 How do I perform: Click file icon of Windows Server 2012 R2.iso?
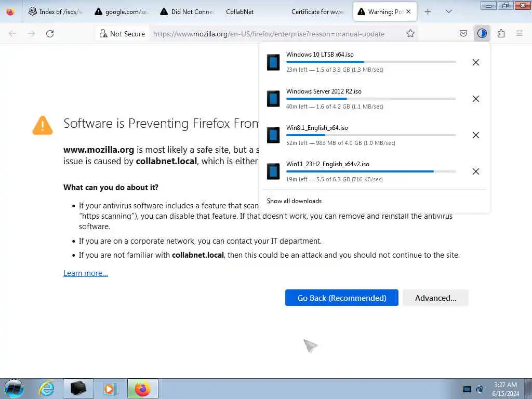[273, 98]
